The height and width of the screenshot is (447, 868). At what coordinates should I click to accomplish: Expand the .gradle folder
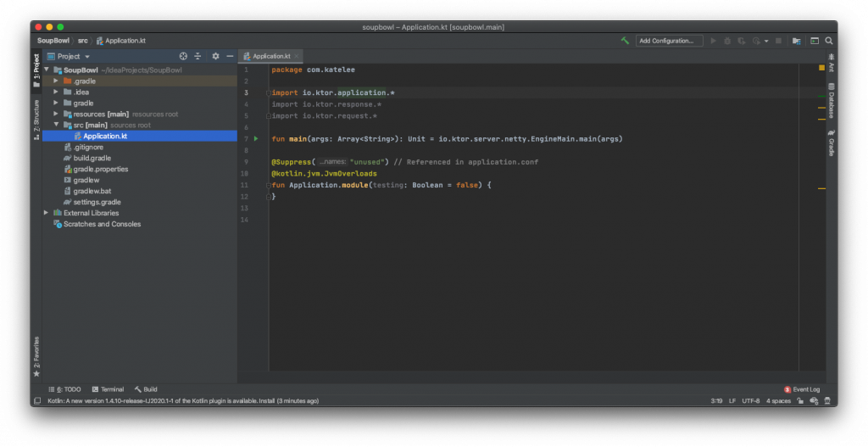coord(56,81)
